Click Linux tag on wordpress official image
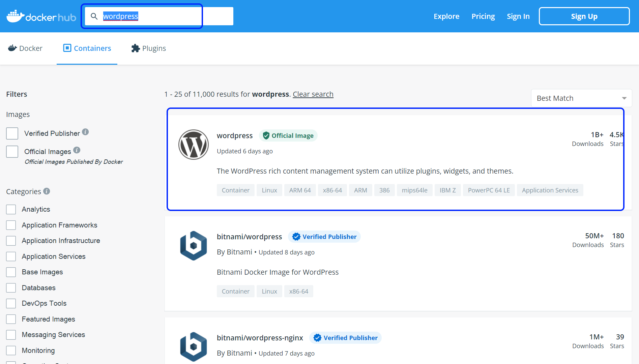The width and height of the screenshot is (639, 364). tap(269, 190)
